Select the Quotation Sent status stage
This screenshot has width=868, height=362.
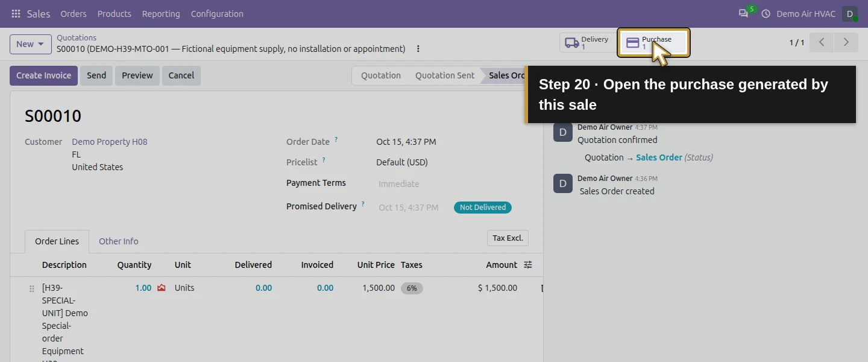click(445, 75)
